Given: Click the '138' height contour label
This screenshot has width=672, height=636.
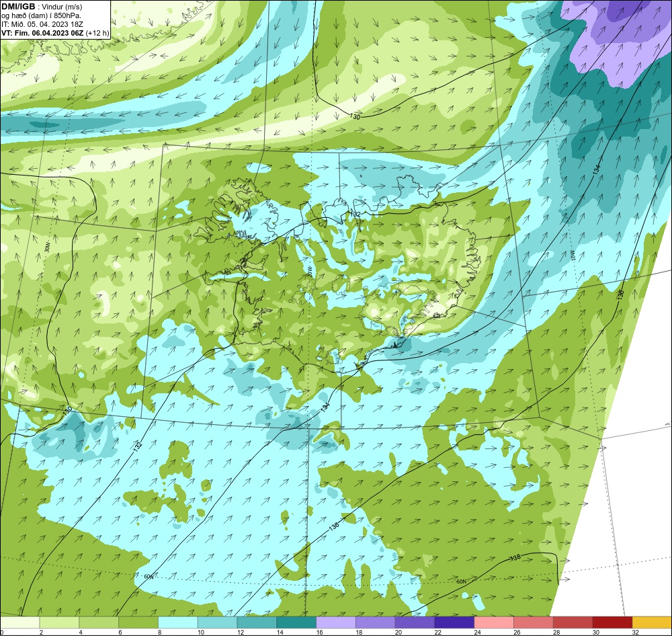Looking at the screenshot, I should [515, 557].
